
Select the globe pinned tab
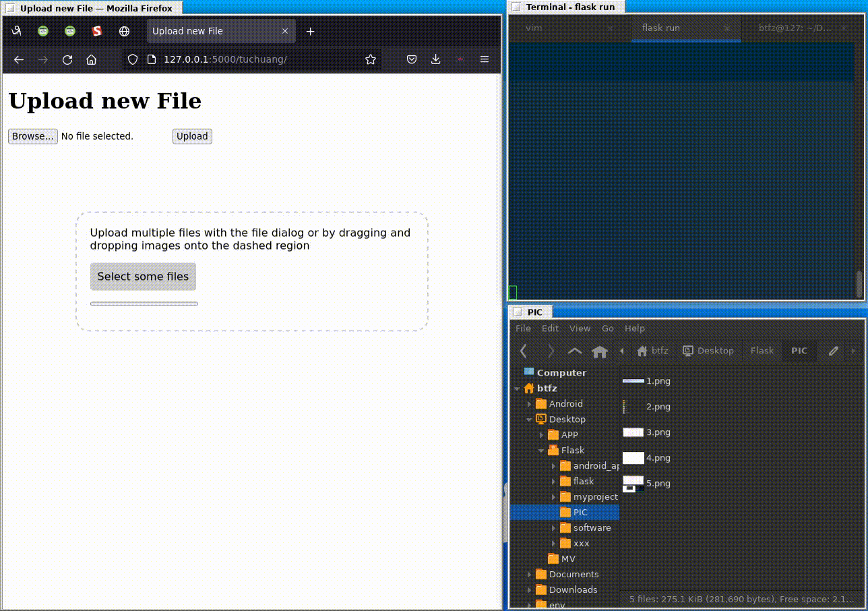click(x=124, y=31)
